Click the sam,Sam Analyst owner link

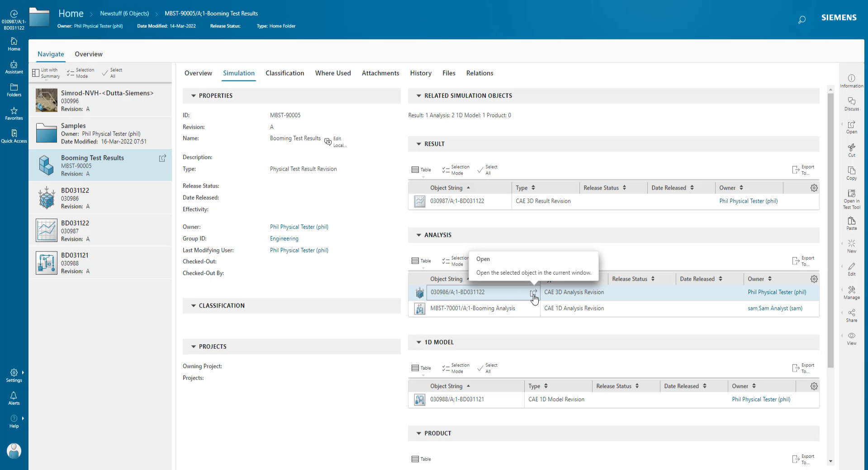(775, 309)
